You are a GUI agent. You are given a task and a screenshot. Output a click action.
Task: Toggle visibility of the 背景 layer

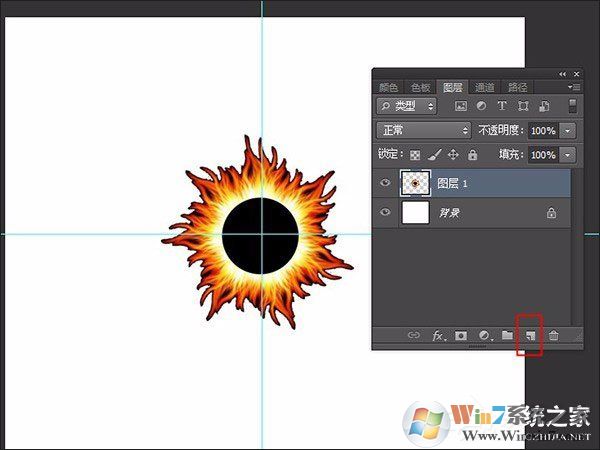click(x=386, y=212)
